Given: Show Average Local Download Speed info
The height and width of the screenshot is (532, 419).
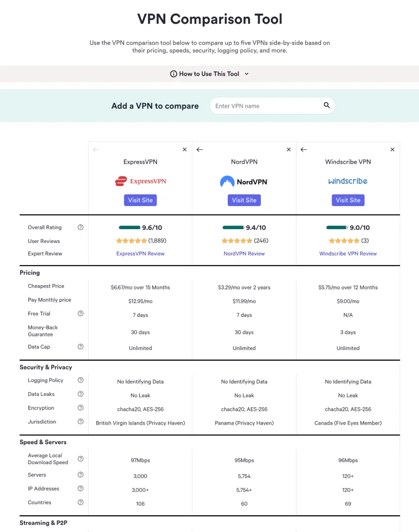Looking at the screenshot, I should 80,459.
